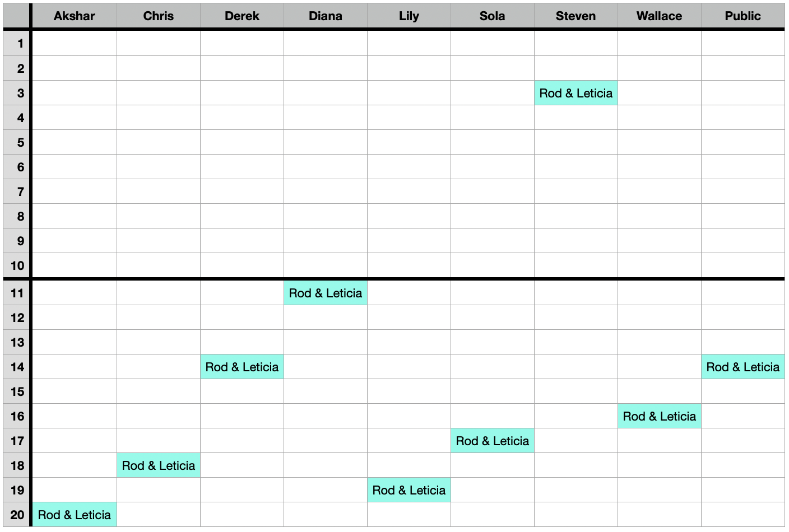Select the Wallace column header
Screen dimensions: 789x532
point(660,16)
